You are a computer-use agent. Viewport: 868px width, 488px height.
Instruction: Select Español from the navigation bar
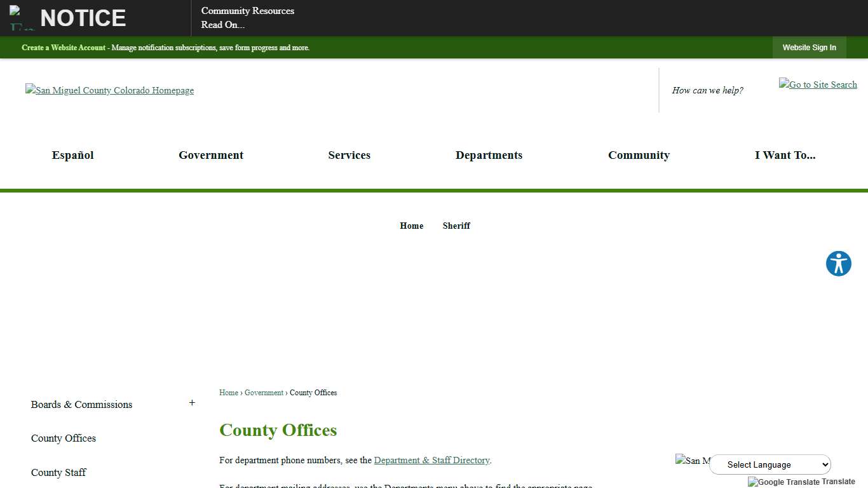(x=72, y=155)
